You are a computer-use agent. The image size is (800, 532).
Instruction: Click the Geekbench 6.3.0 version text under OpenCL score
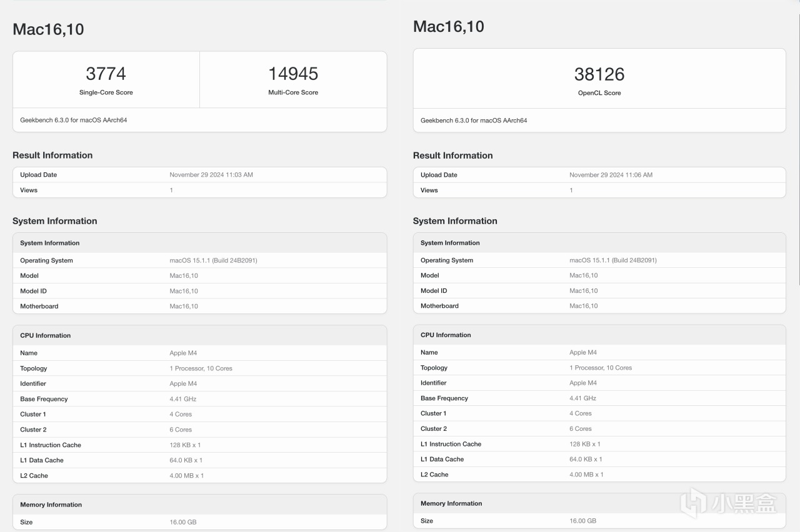click(474, 121)
